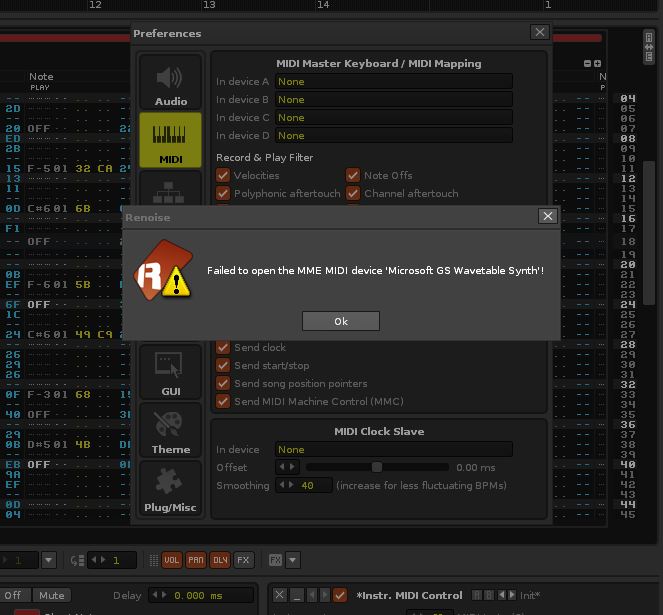
Task: Close the Renoise error dialog
Action: [x=548, y=216]
